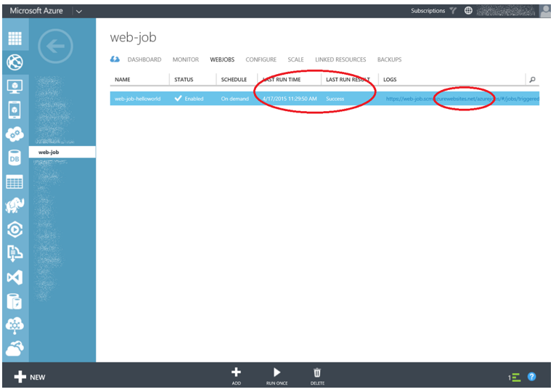Select the Visual Studio sidebar icon
Screen dimensions: 556x392
(x=15, y=277)
